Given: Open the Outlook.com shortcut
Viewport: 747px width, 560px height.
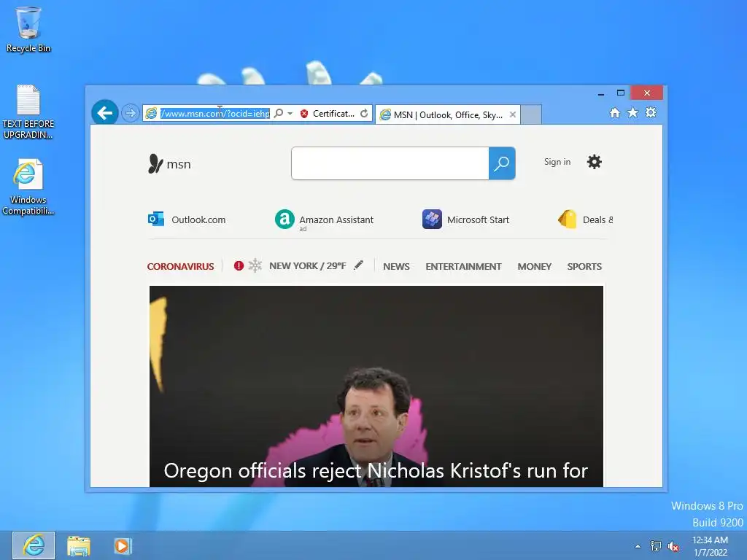Looking at the screenshot, I should coord(187,219).
